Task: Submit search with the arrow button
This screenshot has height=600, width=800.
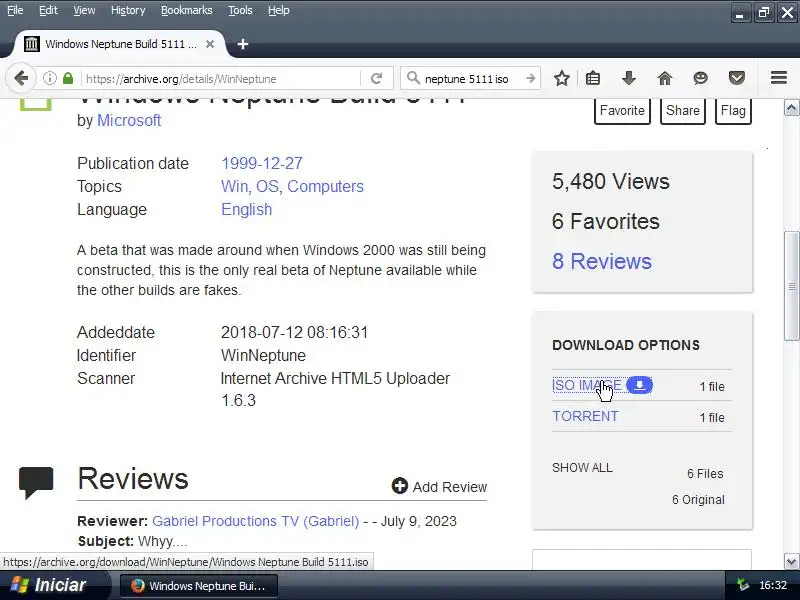Action: (531, 79)
